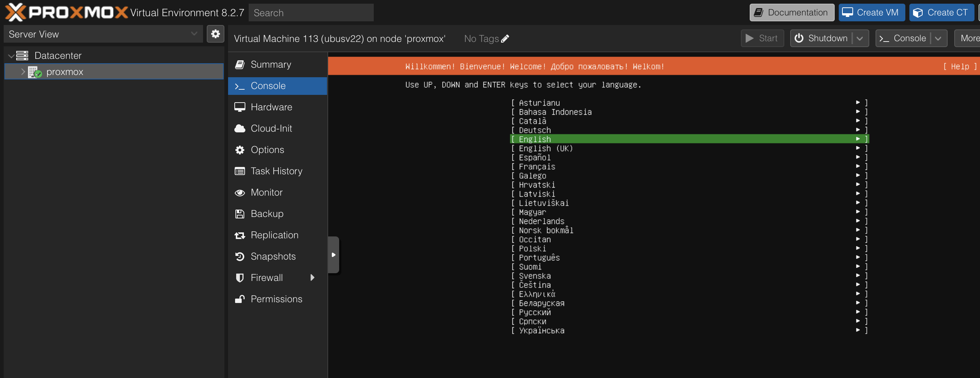
Task: Click the edit tags pencil icon
Action: point(505,39)
